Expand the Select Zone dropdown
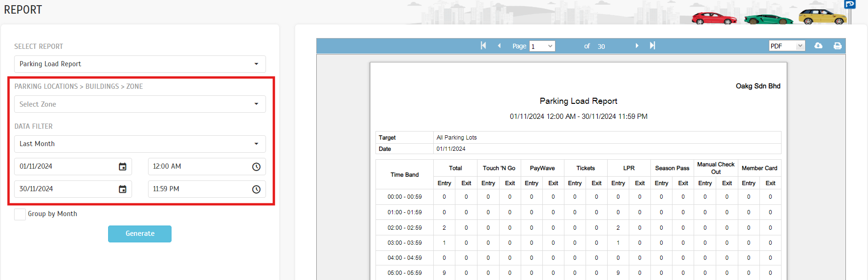The width and height of the screenshot is (868, 280). (x=140, y=104)
